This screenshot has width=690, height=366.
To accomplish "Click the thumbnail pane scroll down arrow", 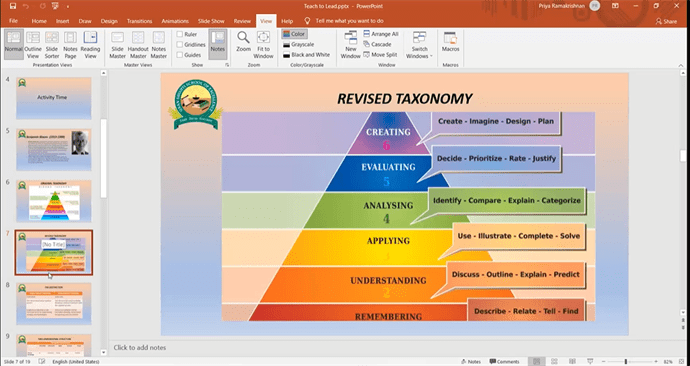I will [104, 352].
